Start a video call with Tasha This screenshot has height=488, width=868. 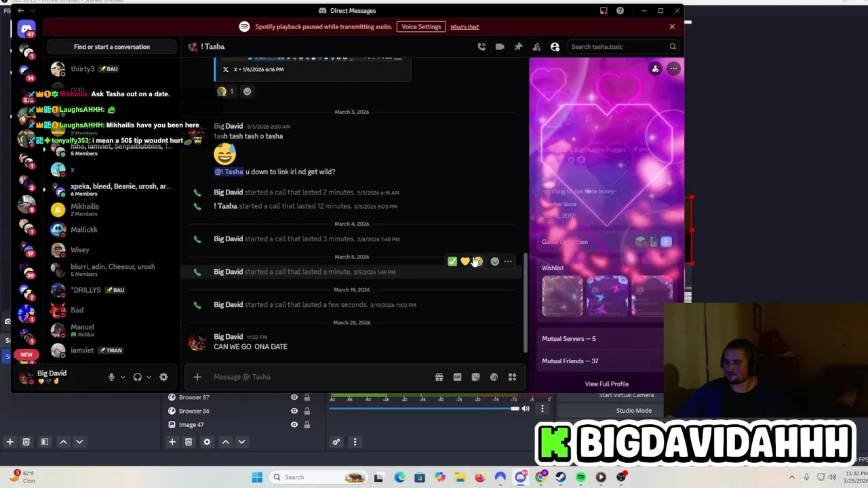tap(500, 47)
